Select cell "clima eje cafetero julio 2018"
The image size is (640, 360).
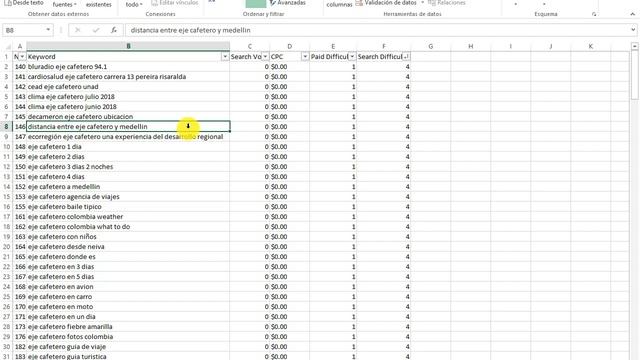[x=128, y=97]
